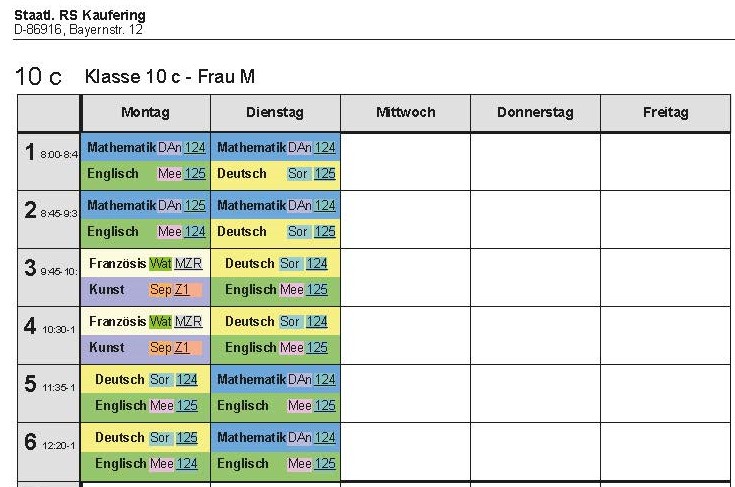The height and width of the screenshot is (487, 735).
Task: Select the Montag column header
Action: click(145, 113)
